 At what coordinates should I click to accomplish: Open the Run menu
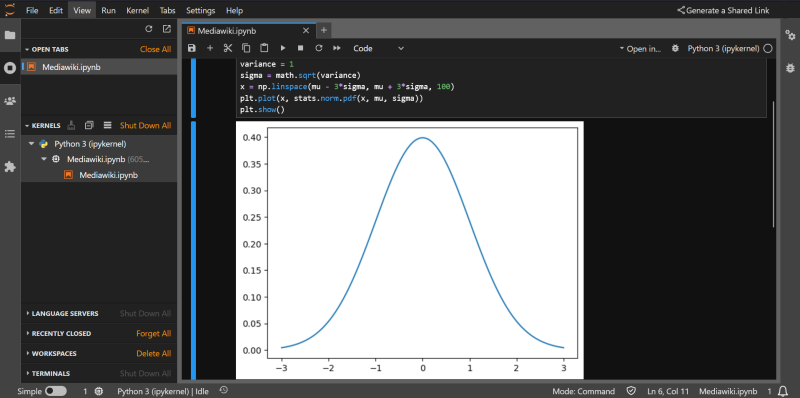pyautogui.click(x=108, y=10)
